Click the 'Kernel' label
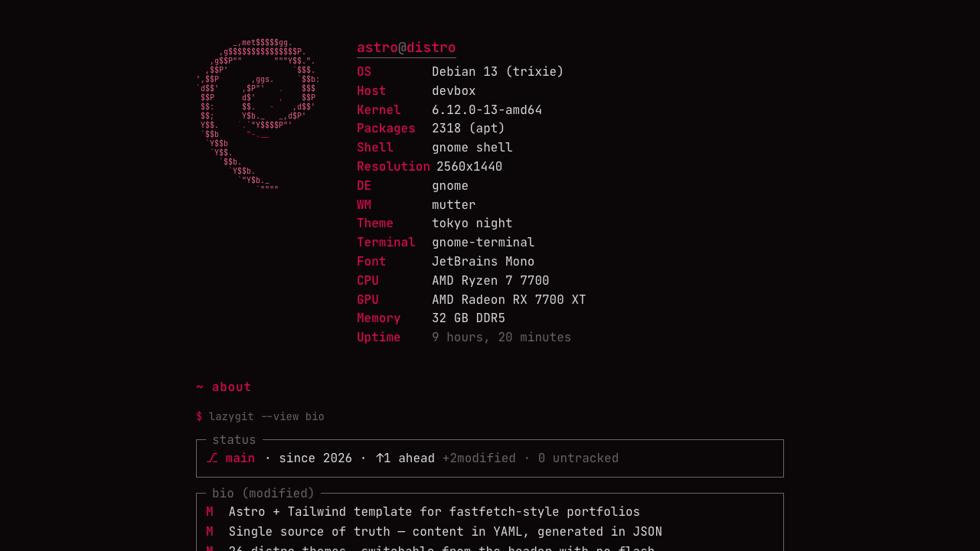The width and height of the screenshot is (980, 551). pos(379,110)
